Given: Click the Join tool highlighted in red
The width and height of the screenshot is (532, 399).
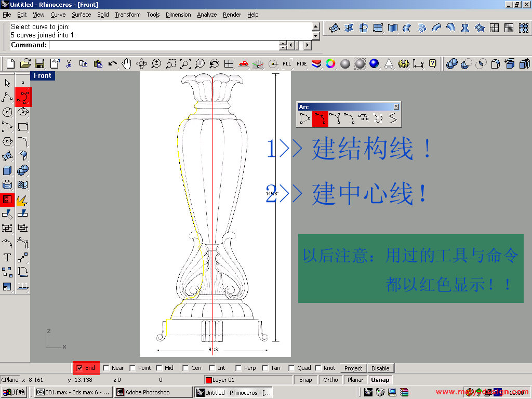Looking at the screenshot, I should tap(7, 199).
